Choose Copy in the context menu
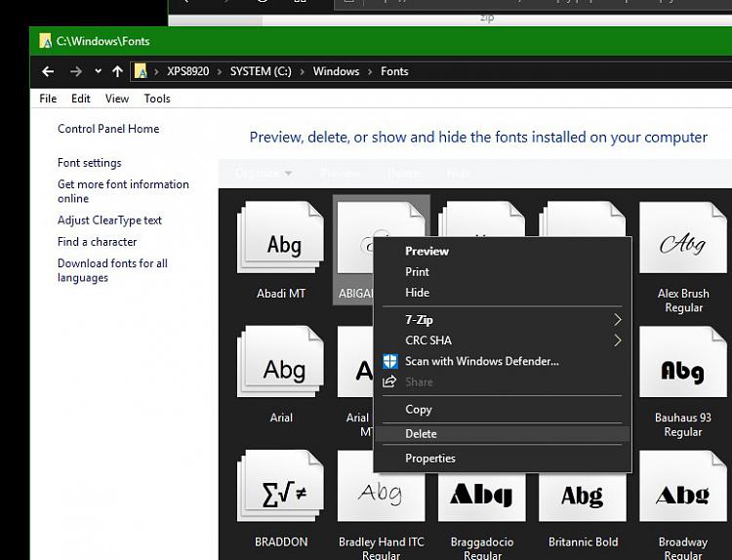732x560 pixels. click(503, 409)
